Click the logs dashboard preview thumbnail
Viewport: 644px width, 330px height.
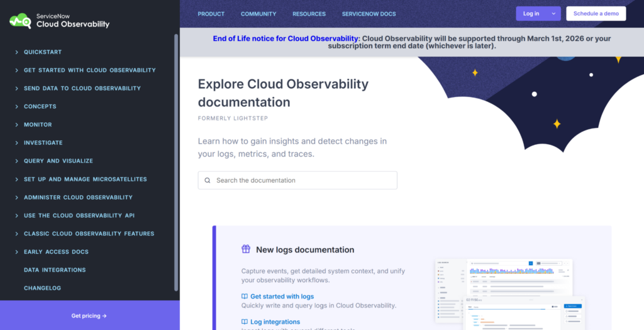[x=510, y=294]
